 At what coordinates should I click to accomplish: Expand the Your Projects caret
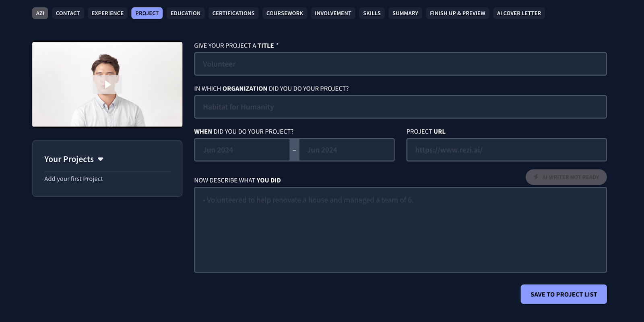[x=101, y=159]
